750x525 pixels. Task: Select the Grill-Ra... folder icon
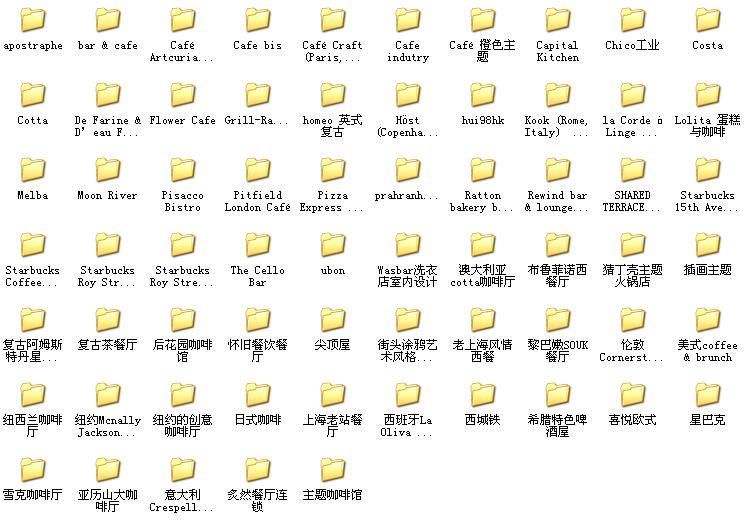(258, 95)
